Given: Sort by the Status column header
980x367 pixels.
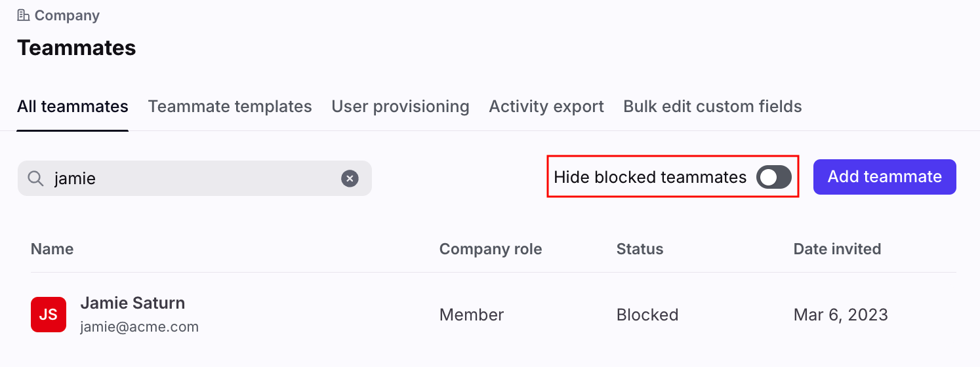Looking at the screenshot, I should (640, 249).
